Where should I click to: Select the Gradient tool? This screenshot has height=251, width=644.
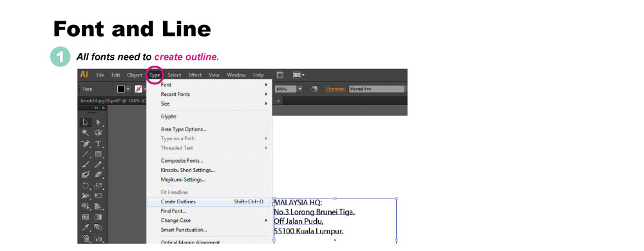(x=99, y=217)
